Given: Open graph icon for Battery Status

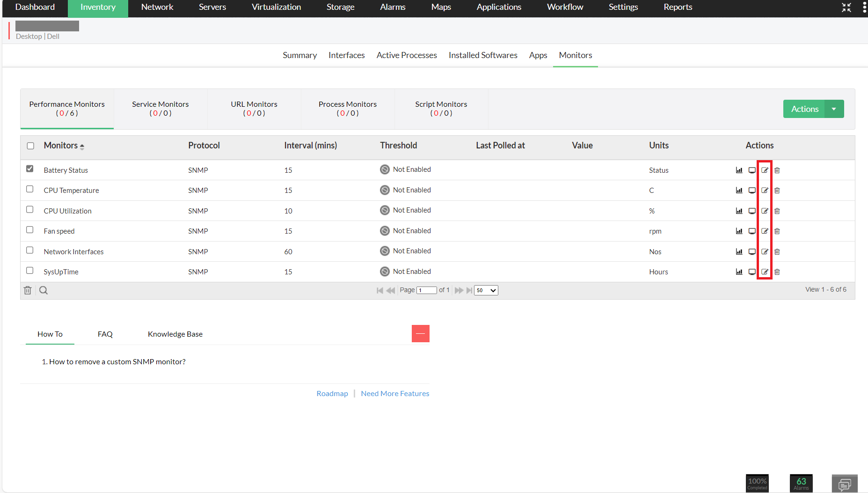Looking at the screenshot, I should point(739,170).
